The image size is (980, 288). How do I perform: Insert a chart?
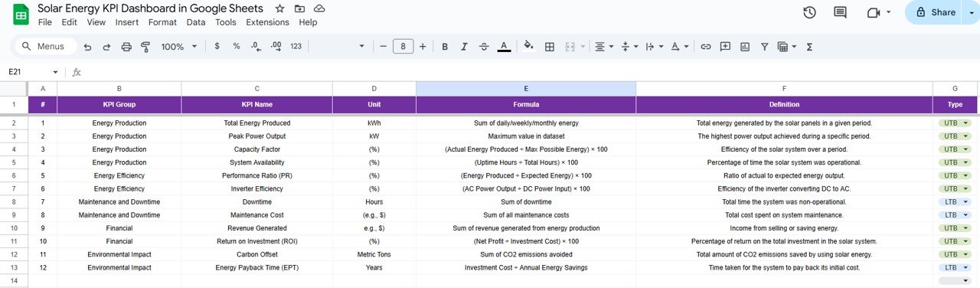(x=745, y=47)
